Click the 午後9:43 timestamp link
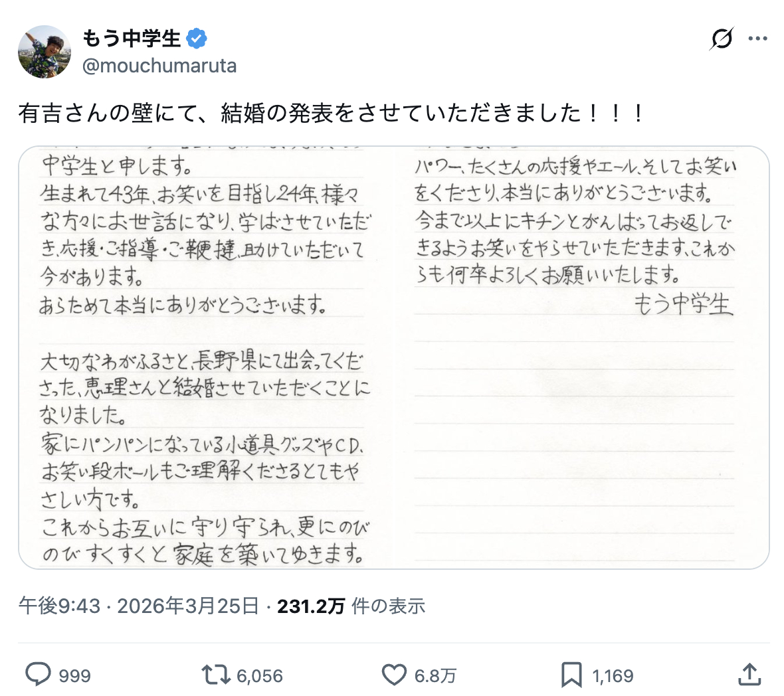Screen dimensions: 784x696 pyautogui.click(x=73, y=606)
